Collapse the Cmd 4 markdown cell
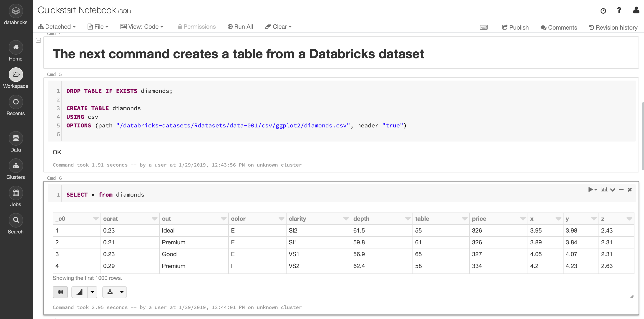 [38, 40]
